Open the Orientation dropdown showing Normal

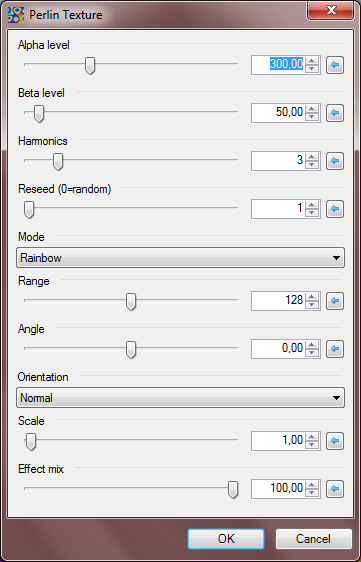[x=180, y=397]
